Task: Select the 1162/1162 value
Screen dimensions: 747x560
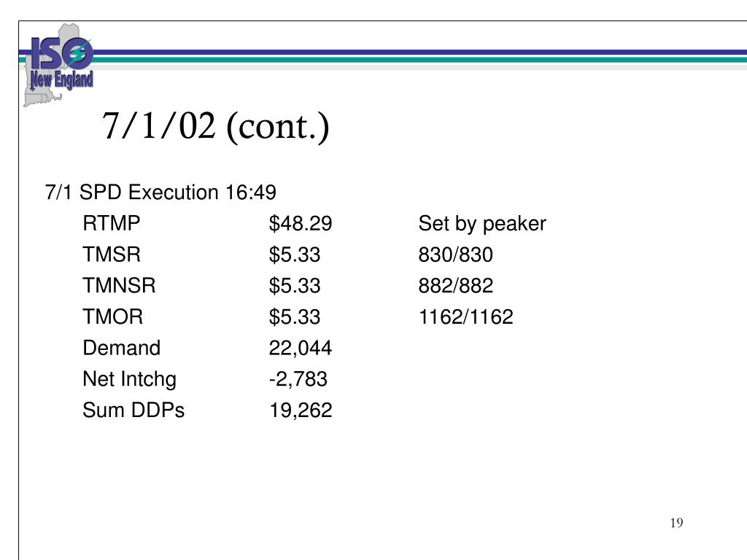Action: [x=465, y=316]
